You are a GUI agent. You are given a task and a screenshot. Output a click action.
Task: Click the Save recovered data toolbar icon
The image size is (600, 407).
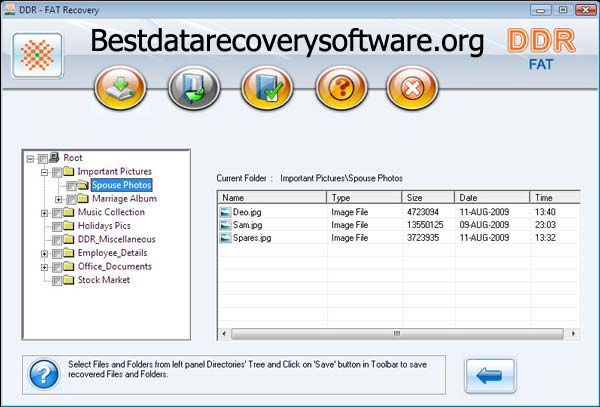[120, 88]
